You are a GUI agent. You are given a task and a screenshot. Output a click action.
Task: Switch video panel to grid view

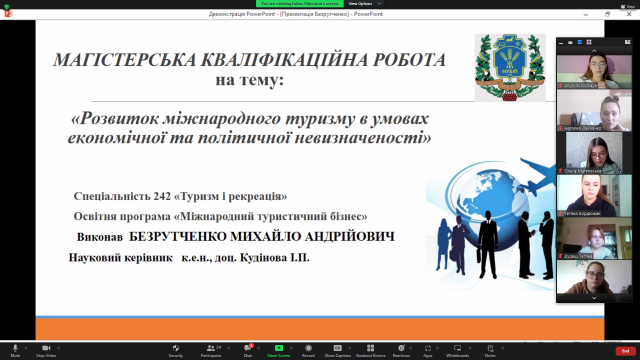[589, 42]
